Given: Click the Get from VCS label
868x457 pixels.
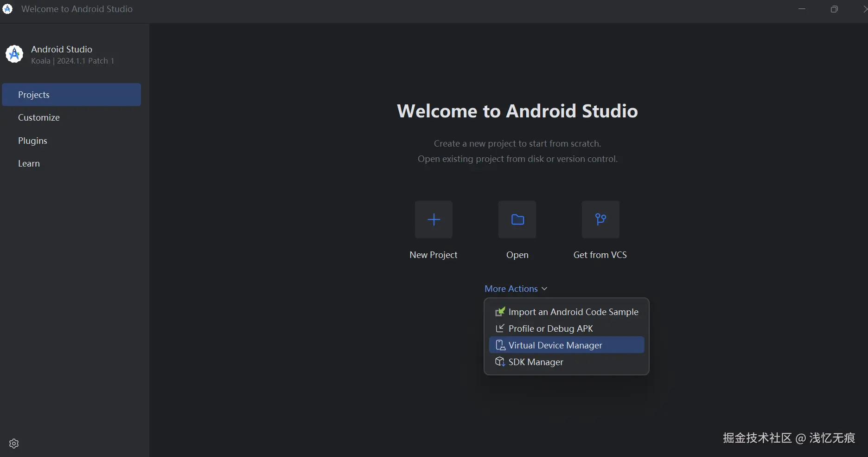Looking at the screenshot, I should [600, 255].
